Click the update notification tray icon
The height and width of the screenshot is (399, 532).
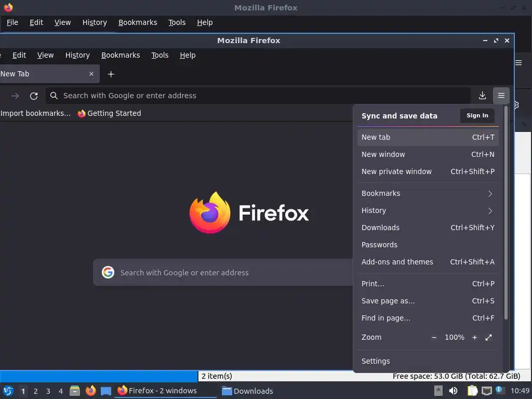500,390
